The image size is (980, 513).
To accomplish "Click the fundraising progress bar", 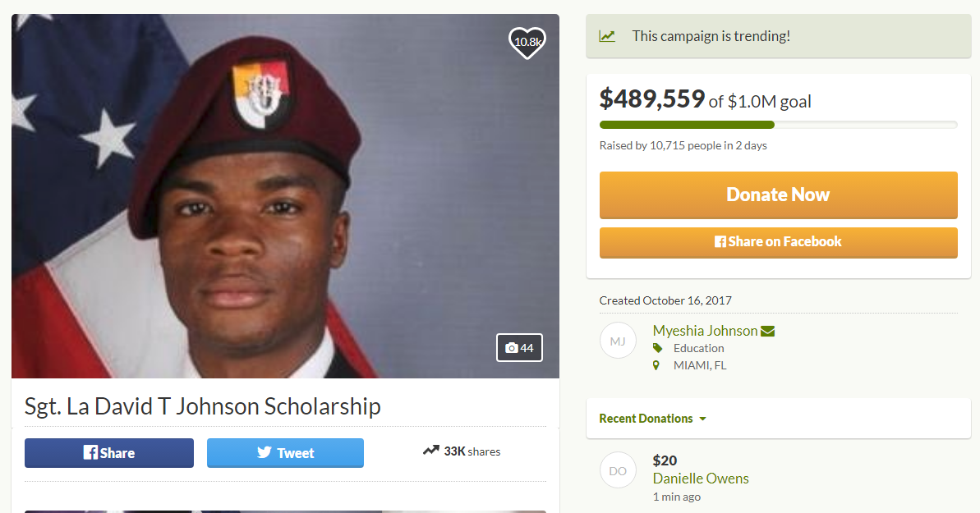I will pyautogui.click(x=777, y=124).
